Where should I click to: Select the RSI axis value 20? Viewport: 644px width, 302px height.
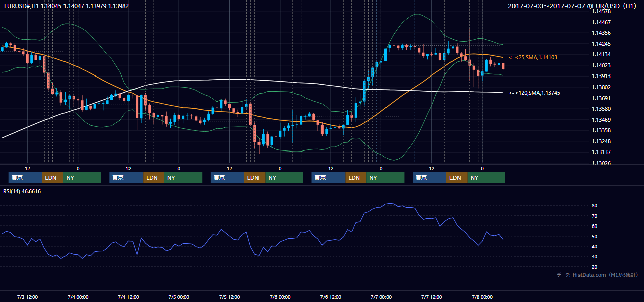point(595,267)
